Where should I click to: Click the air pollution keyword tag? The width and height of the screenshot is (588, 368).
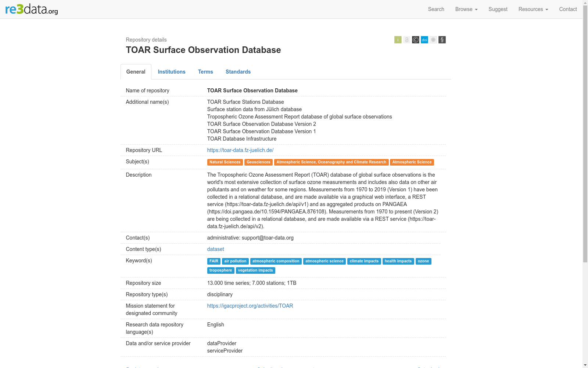coord(236,261)
